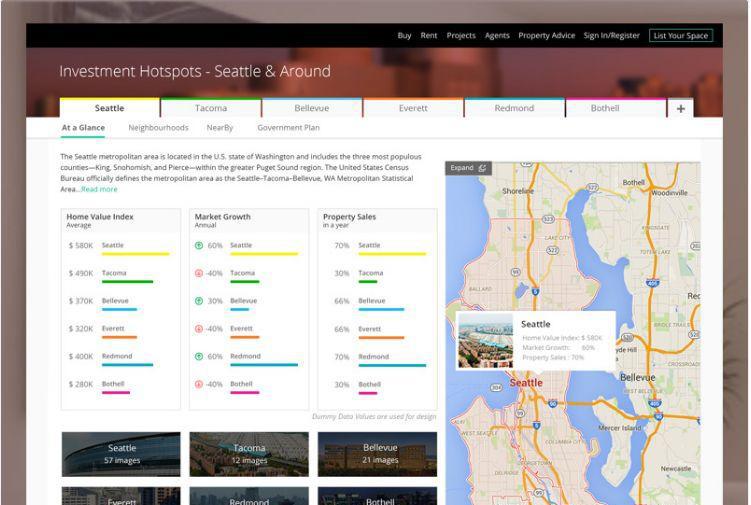Switch to the Tacoma city tab
This screenshot has height=505, width=751.
(x=211, y=108)
